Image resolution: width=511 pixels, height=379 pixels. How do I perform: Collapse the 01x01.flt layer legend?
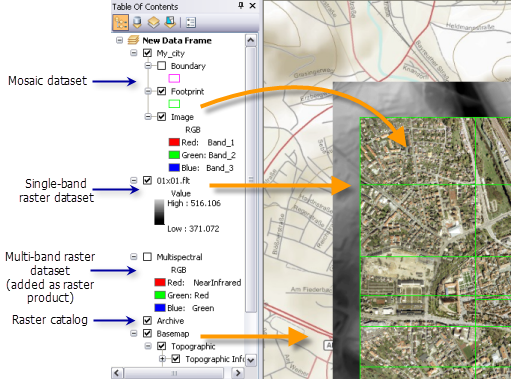[134, 180]
